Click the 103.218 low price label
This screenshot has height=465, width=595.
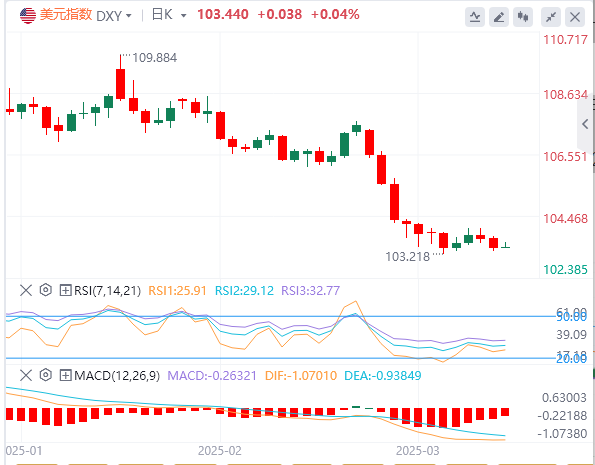408,257
